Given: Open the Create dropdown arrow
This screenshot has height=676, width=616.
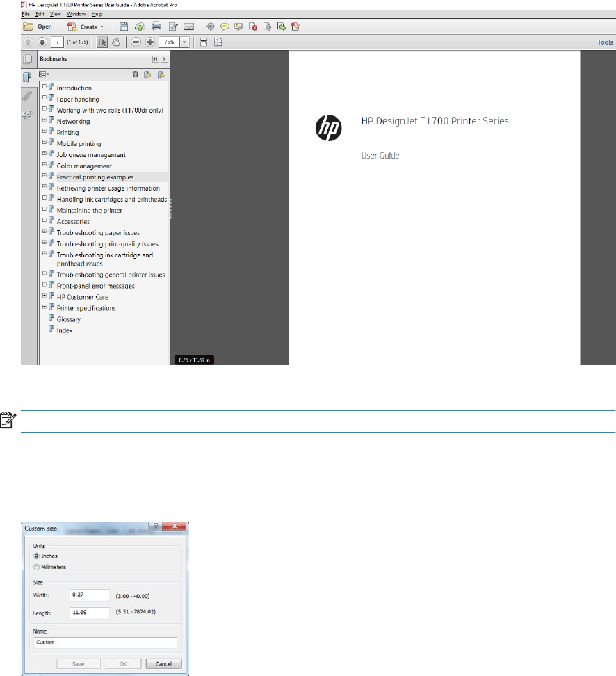Looking at the screenshot, I should 102,26.
